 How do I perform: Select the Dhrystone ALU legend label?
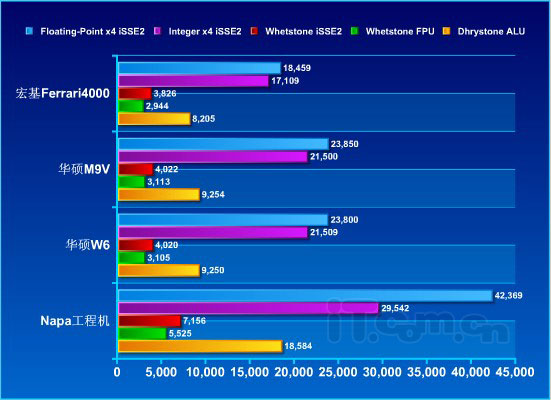[x=491, y=32]
